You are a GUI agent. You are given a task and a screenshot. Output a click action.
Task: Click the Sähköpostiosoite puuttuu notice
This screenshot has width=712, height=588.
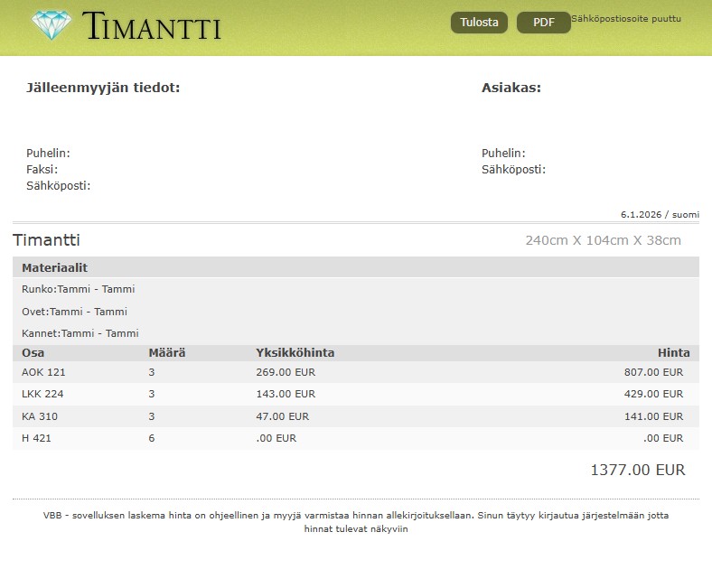626,18
